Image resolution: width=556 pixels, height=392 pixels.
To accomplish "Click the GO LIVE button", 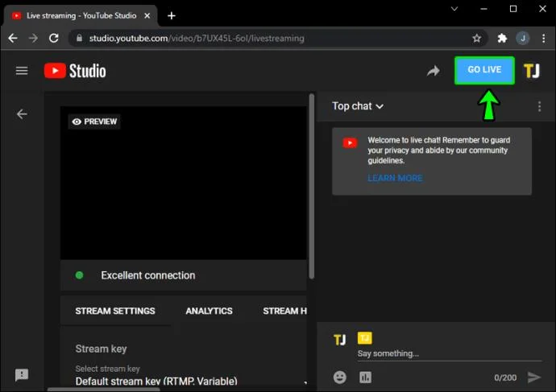I will pyautogui.click(x=484, y=70).
